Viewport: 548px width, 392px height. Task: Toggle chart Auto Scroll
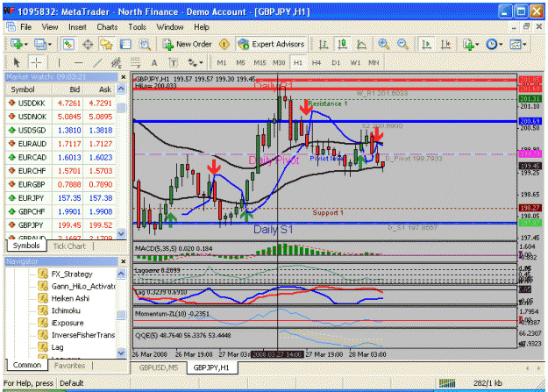coord(426,45)
